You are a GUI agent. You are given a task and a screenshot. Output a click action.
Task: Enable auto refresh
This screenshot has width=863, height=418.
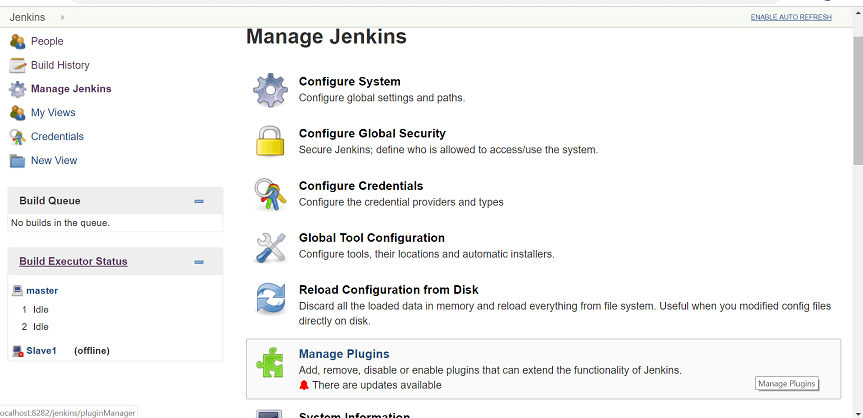pyautogui.click(x=791, y=18)
